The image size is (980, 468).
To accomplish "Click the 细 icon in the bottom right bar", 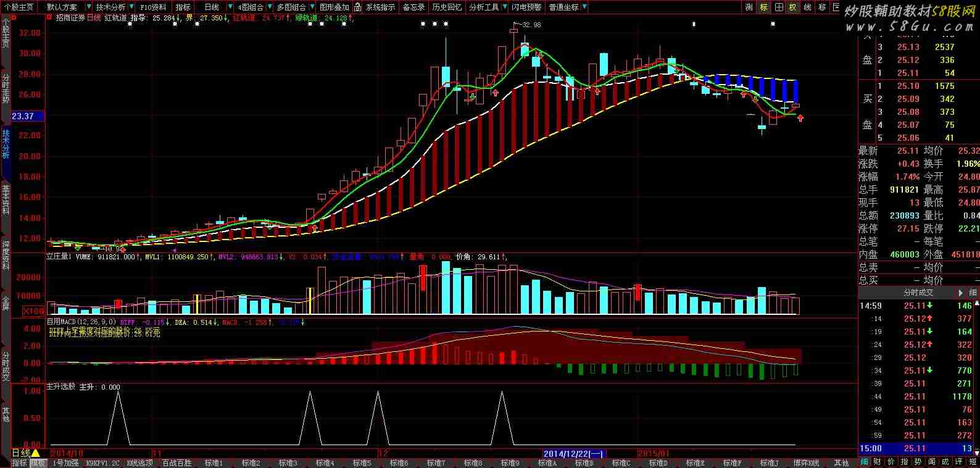I will (865, 462).
